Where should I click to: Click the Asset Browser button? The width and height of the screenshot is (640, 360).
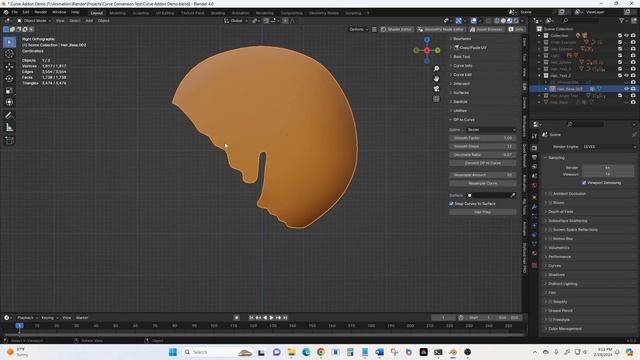click(x=486, y=29)
